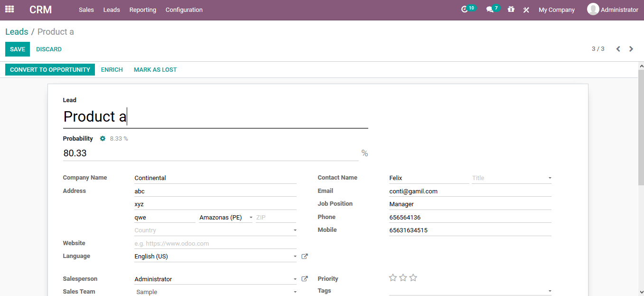This screenshot has width=644, height=296.
Task: Open the Language record via external link icon
Action: pyautogui.click(x=304, y=256)
